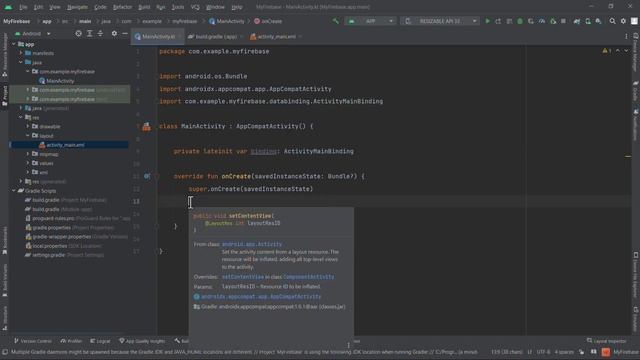Open the Refactor menu
Screen dimensions: 640x360
pyautogui.click(x=122, y=7)
